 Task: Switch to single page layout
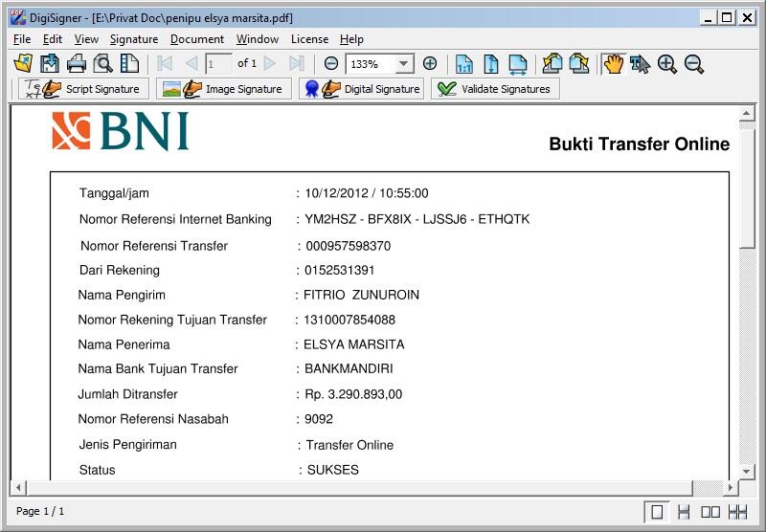(657, 512)
